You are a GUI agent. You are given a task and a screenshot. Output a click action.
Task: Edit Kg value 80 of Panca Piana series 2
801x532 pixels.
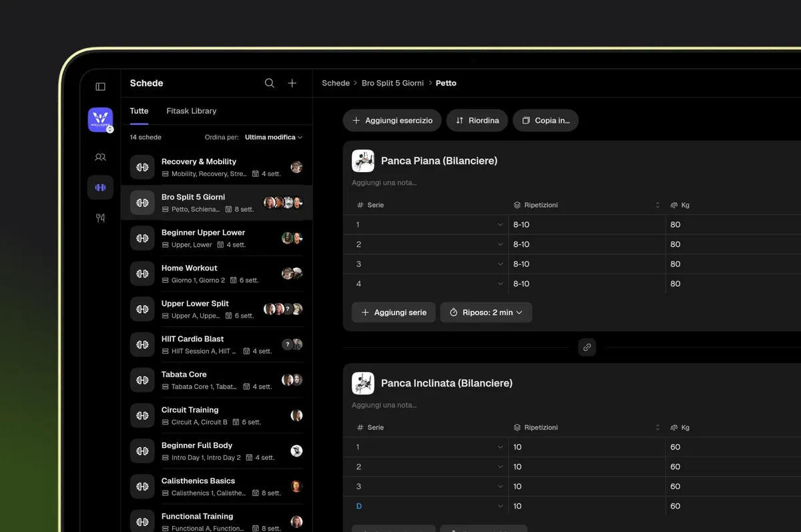click(734, 244)
